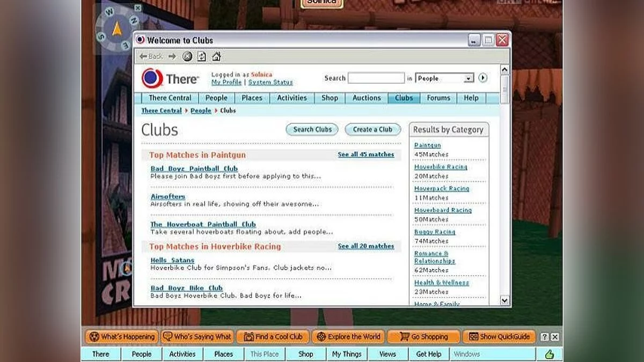This screenshot has height=362, width=644.
Task: Open the search category dropdown showing People
Action: pyautogui.click(x=444, y=78)
